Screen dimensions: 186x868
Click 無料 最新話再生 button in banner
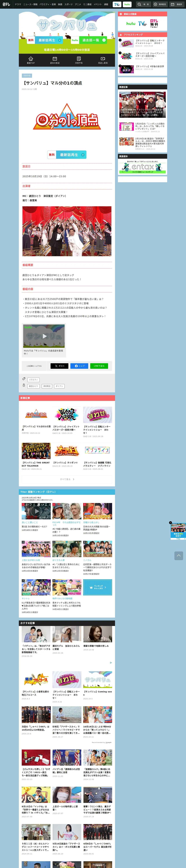[x=45, y=40]
